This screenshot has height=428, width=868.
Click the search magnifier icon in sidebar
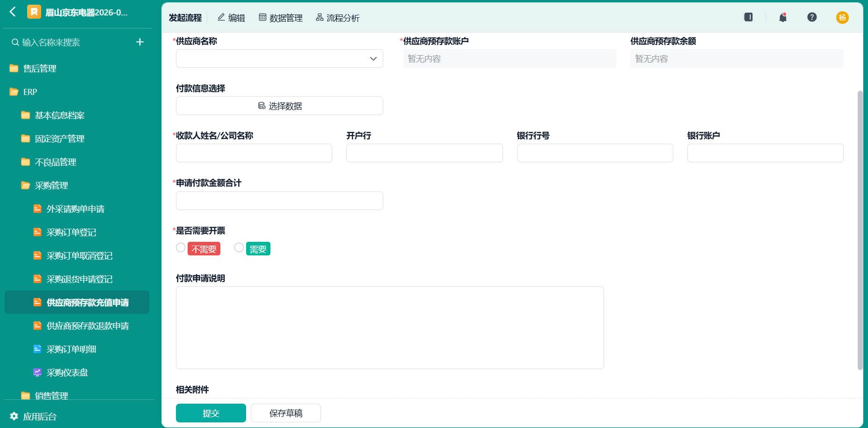[x=15, y=42]
